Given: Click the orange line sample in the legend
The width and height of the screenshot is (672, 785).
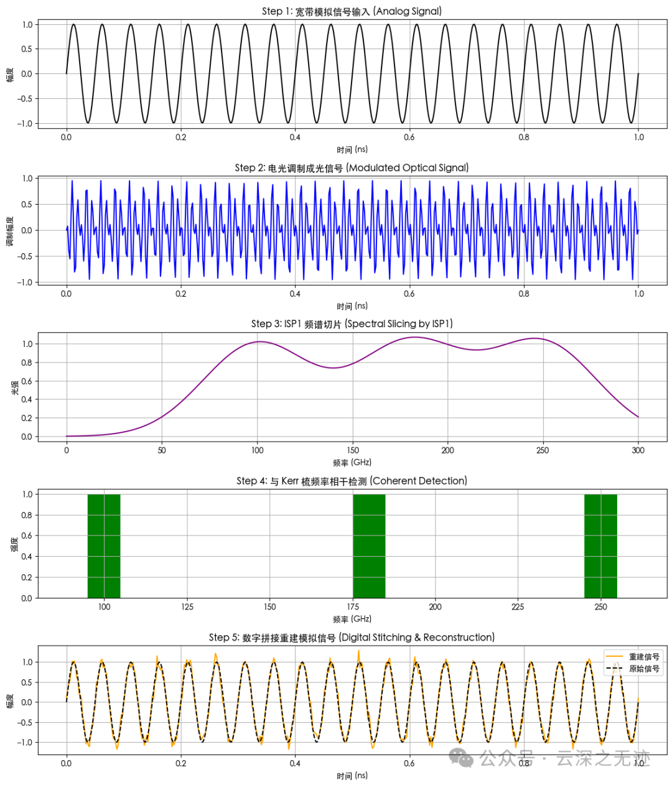Looking at the screenshot, I should (614, 657).
